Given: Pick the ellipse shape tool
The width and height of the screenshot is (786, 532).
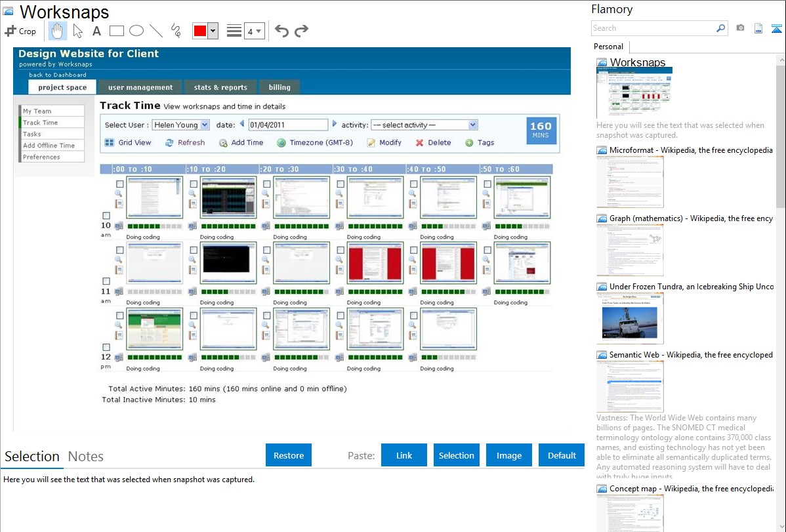Looking at the screenshot, I should click(x=136, y=31).
